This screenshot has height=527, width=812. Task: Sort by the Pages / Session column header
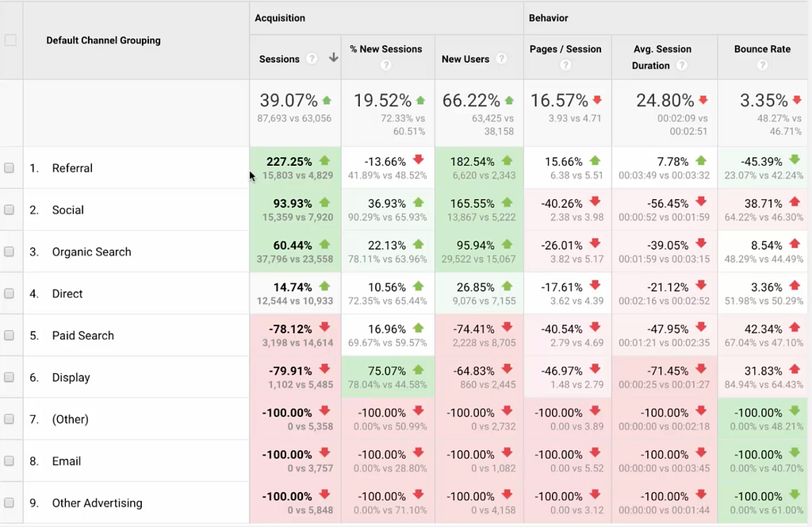(x=565, y=49)
